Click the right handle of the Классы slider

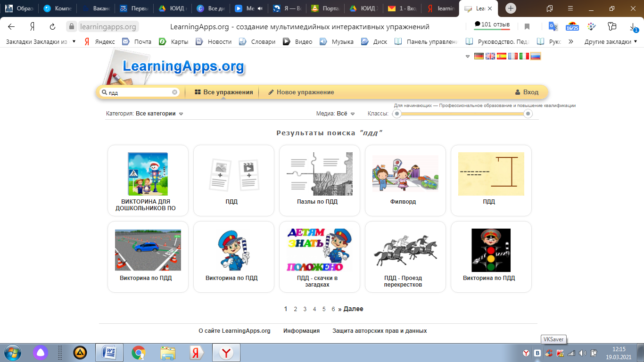pos(528,114)
